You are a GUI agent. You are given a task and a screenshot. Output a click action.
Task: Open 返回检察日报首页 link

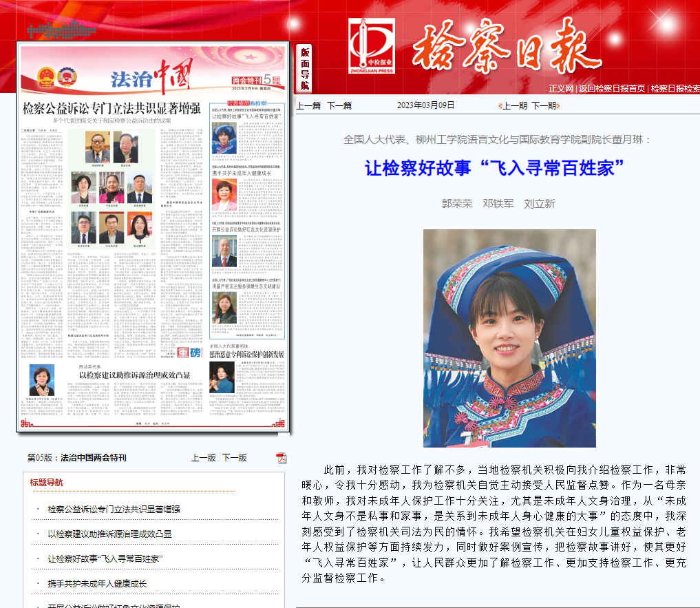[612, 88]
